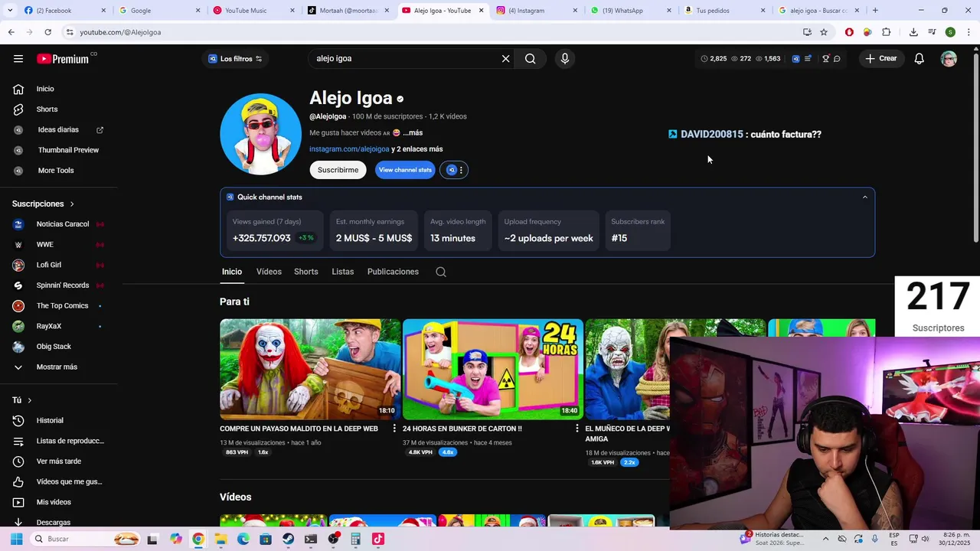Play 24 HORAS EN BUNKER DE CARTON thumbnail
The height and width of the screenshot is (551, 980).
coord(493,369)
